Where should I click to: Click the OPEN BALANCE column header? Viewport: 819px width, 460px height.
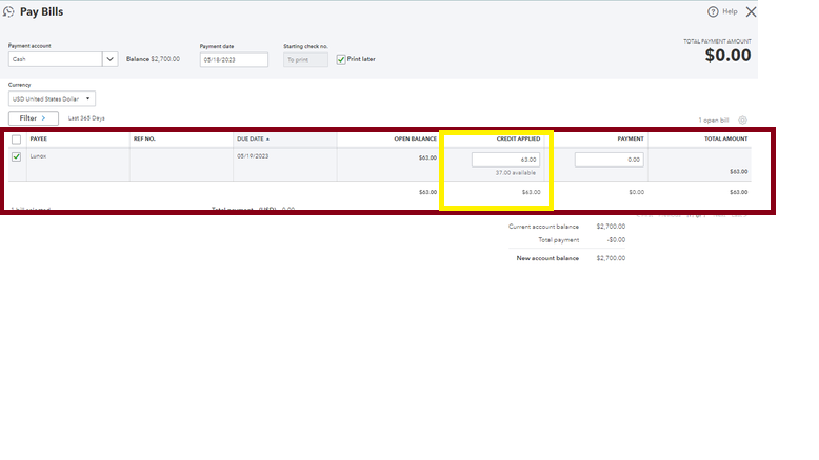coord(415,139)
